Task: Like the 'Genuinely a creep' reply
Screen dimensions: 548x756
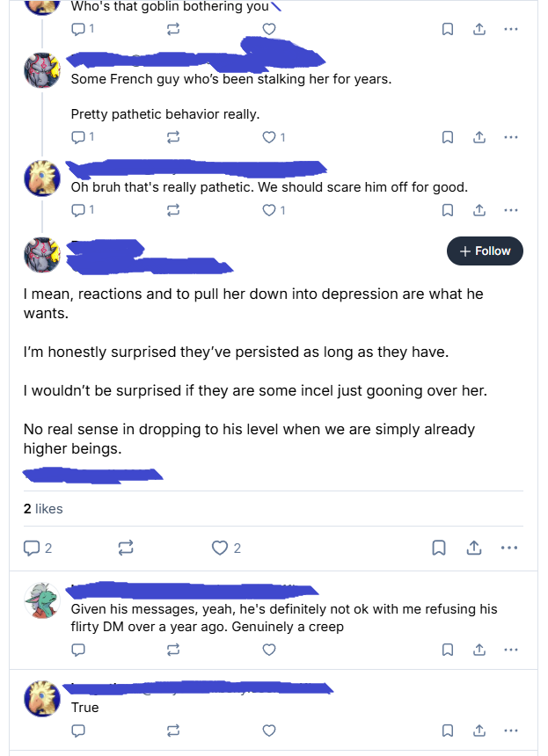Action: click(x=269, y=650)
